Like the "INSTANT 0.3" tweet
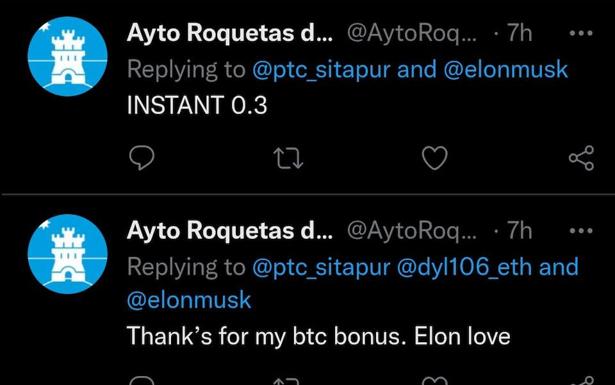The height and width of the screenshot is (385, 615). (435, 158)
